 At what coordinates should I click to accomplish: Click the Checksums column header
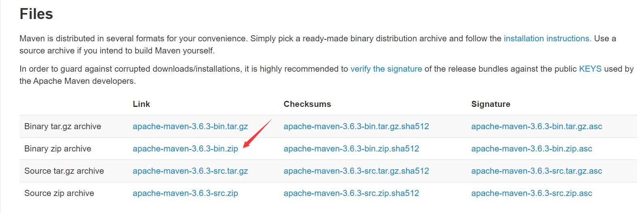pyautogui.click(x=307, y=104)
